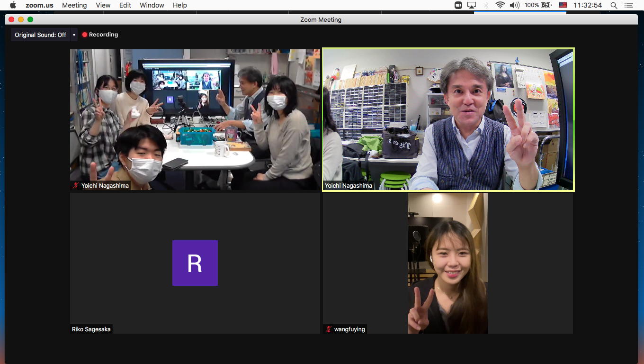The width and height of the screenshot is (644, 364).
Task: Minimize the Zoom Meeting window with yellow button
Action: point(21,19)
